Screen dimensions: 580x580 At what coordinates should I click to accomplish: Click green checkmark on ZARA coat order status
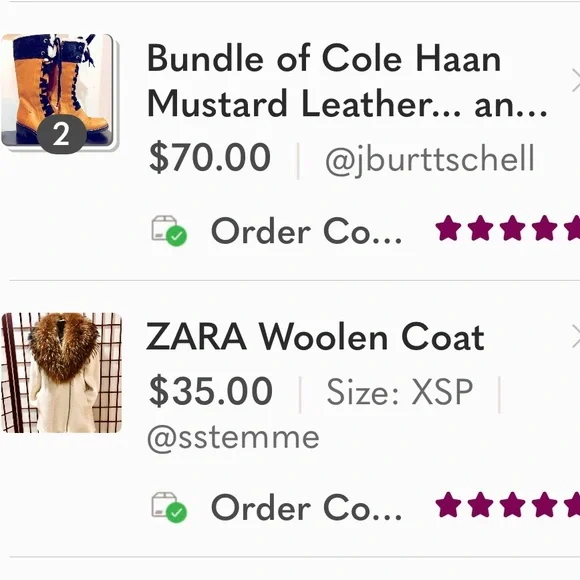tap(176, 512)
